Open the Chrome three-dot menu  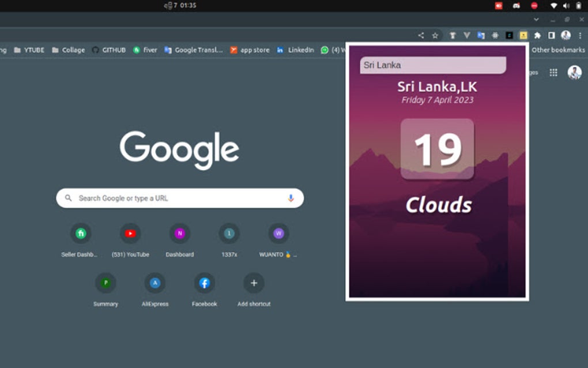click(579, 35)
